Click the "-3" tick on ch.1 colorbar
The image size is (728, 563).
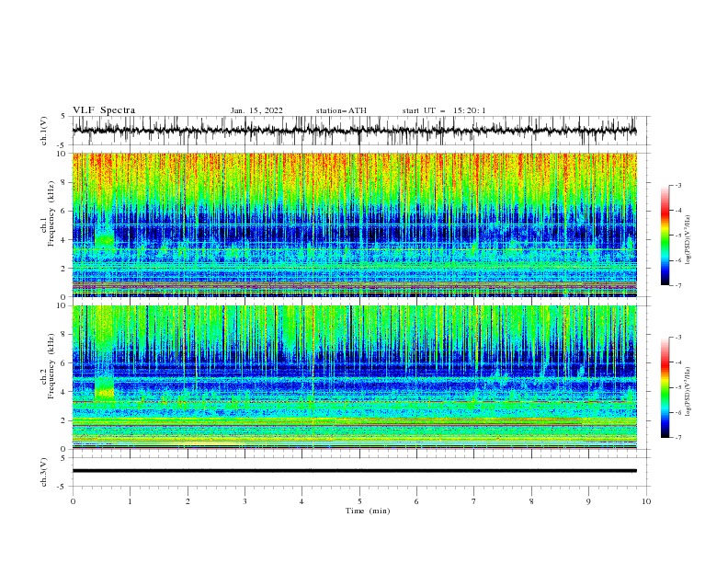tap(677, 185)
